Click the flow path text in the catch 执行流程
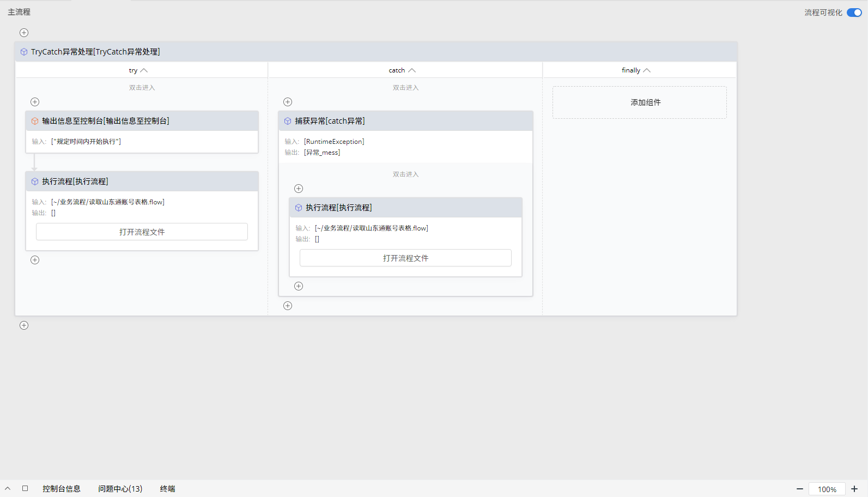The image size is (868, 497). [372, 228]
